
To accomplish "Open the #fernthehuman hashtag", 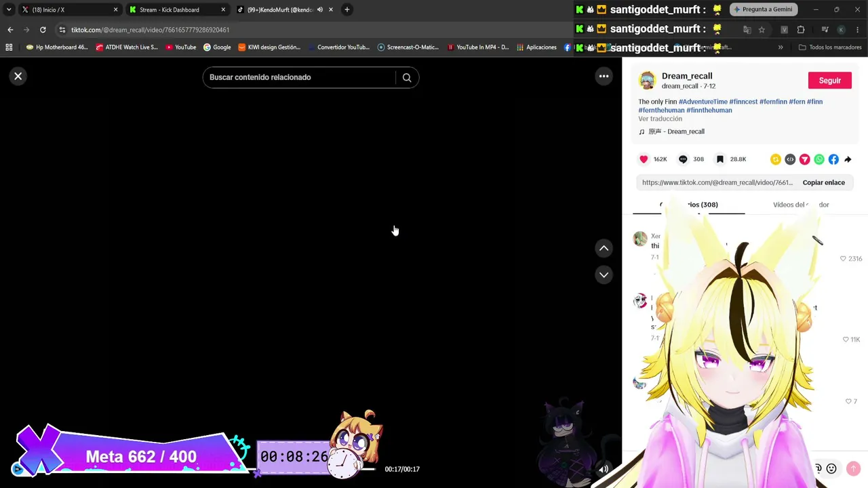I will coord(661,110).
